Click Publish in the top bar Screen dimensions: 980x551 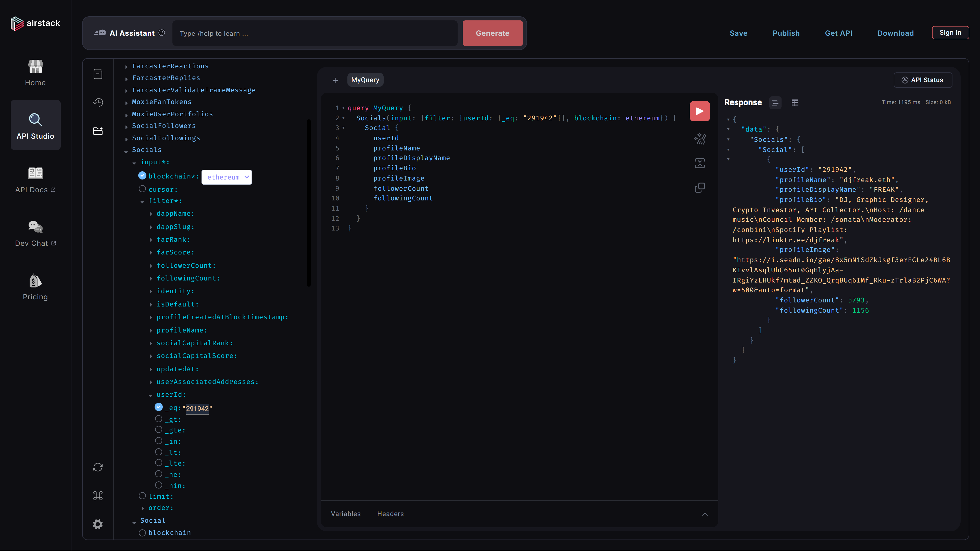pyautogui.click(x=786, y=33)
